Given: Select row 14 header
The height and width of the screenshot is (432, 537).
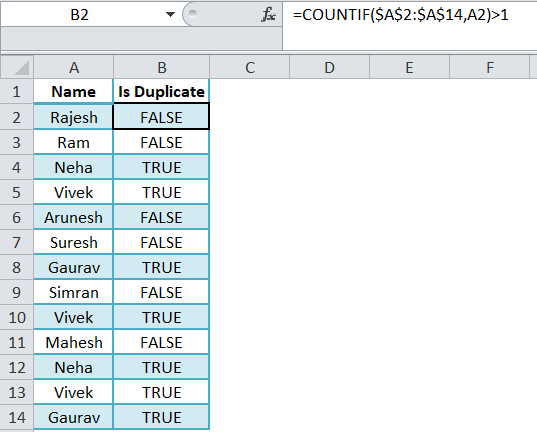Looking at the screenshot, I should (x=16, y=417).
